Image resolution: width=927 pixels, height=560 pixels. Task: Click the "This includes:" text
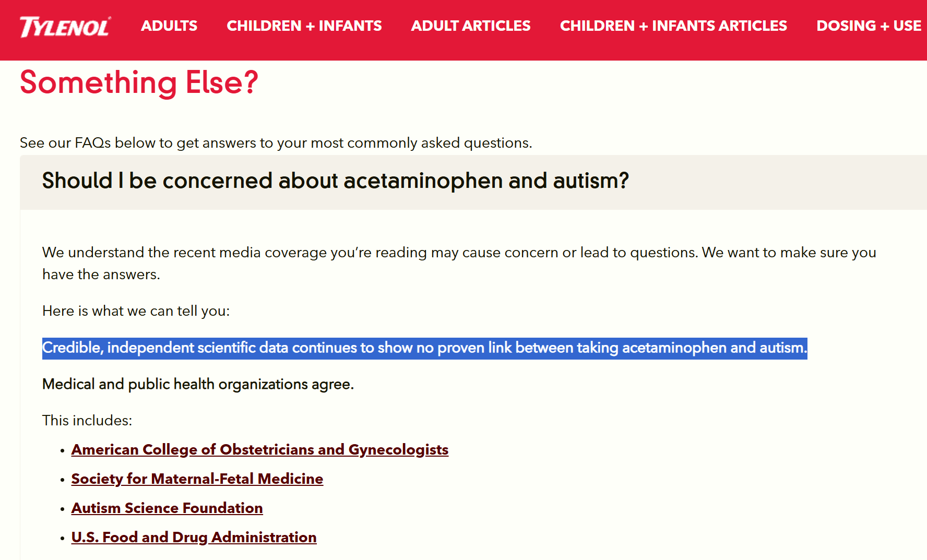(87, 421)
